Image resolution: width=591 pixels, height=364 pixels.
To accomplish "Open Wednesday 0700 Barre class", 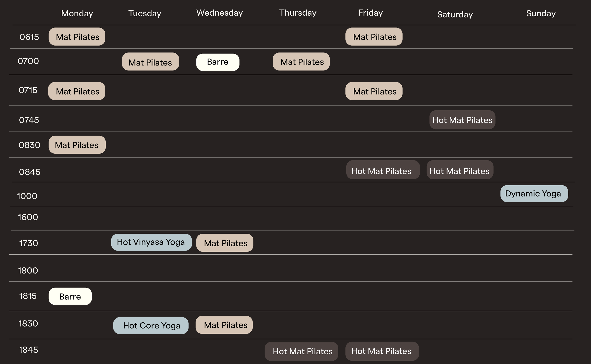I will [x=218, y=62].
